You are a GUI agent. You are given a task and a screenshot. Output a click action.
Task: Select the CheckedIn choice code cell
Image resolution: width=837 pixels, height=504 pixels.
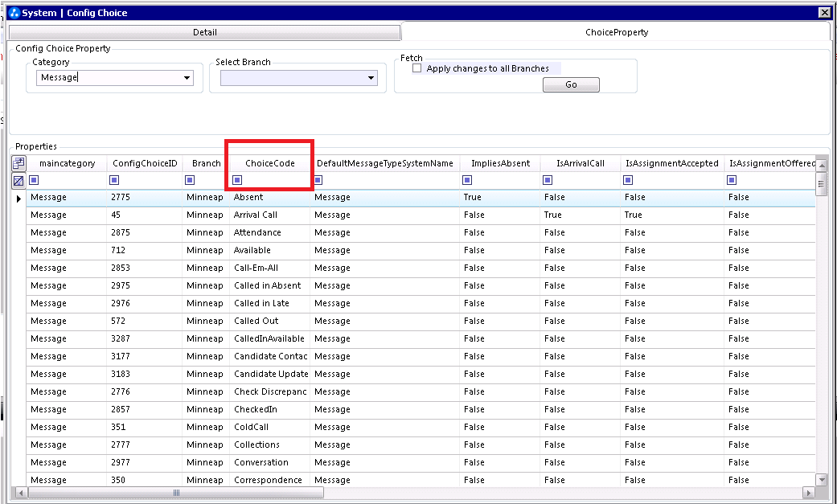269,409
